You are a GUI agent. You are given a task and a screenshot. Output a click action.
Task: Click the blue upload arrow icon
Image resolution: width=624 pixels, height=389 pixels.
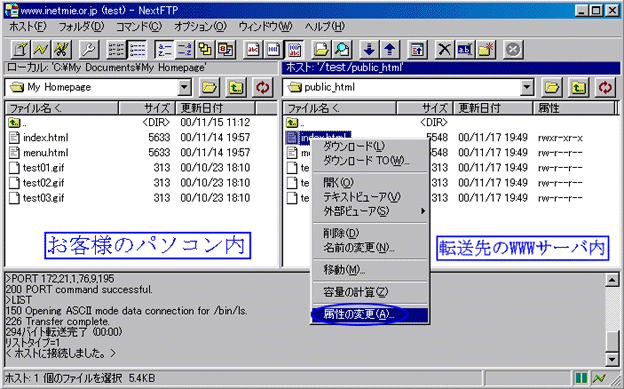tap(390, 50)
